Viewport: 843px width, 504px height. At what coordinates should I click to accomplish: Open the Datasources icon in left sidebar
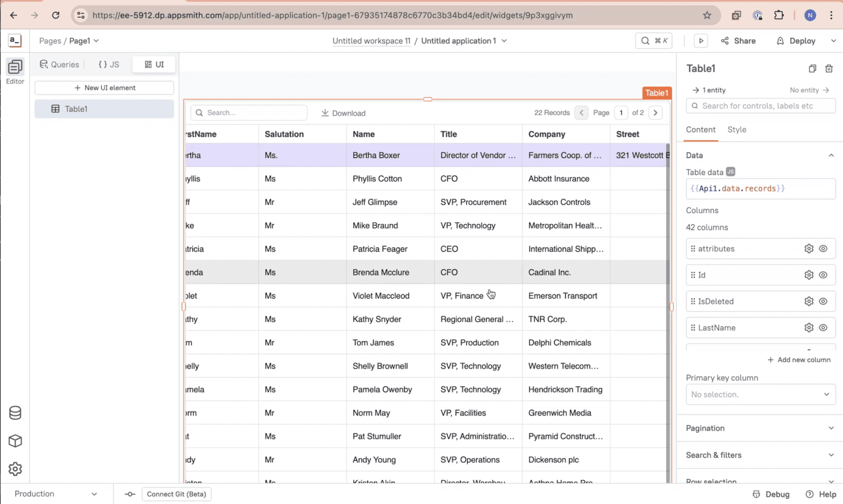pyautogui.click(x=15, y=413)
